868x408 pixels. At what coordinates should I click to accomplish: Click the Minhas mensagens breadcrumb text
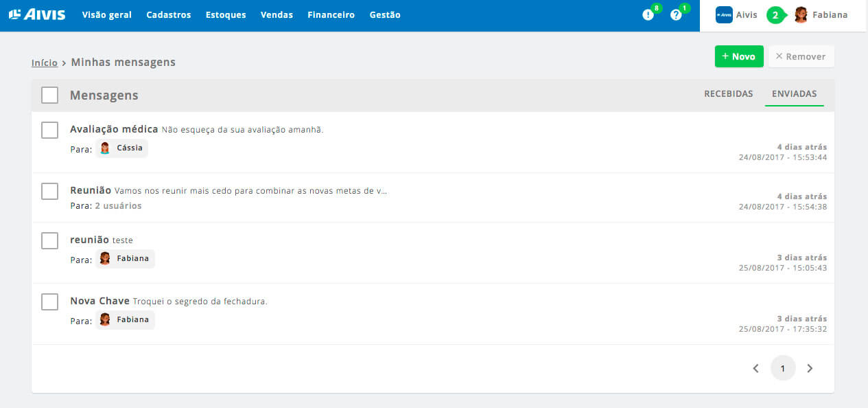pyautogui.click(x=124, y=63)
